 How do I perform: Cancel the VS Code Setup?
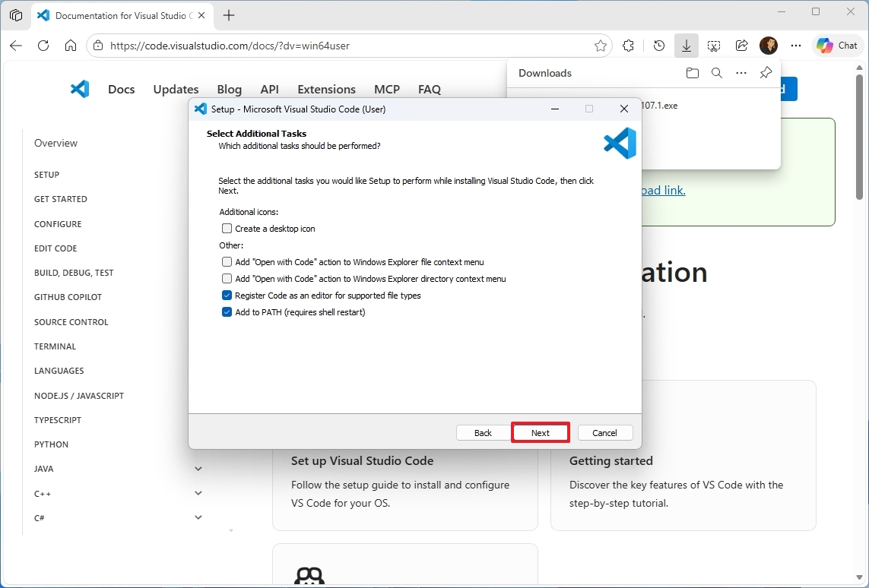pyautogui.click(x=604, y=433)
